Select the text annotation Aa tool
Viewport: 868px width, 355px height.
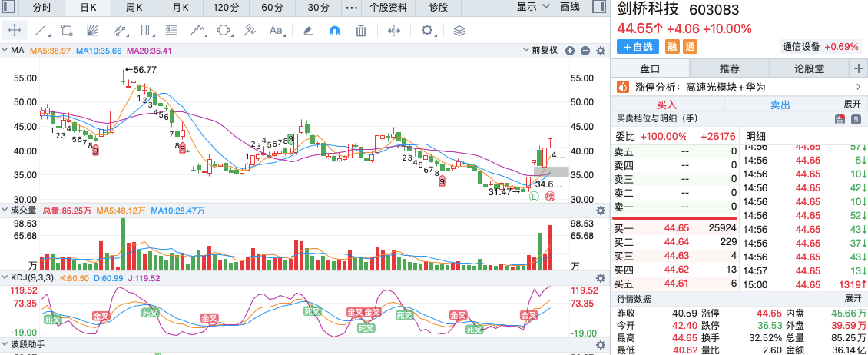[x=276, y=31]
